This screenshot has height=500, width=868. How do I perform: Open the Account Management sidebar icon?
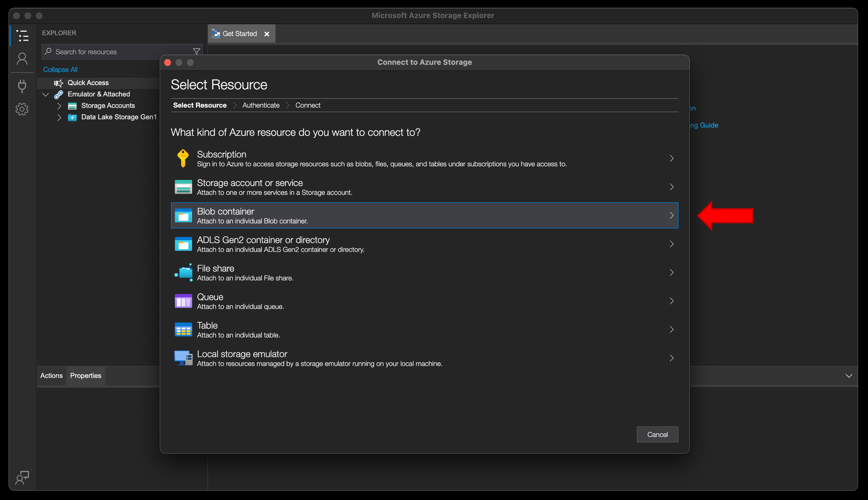[22, 59]
